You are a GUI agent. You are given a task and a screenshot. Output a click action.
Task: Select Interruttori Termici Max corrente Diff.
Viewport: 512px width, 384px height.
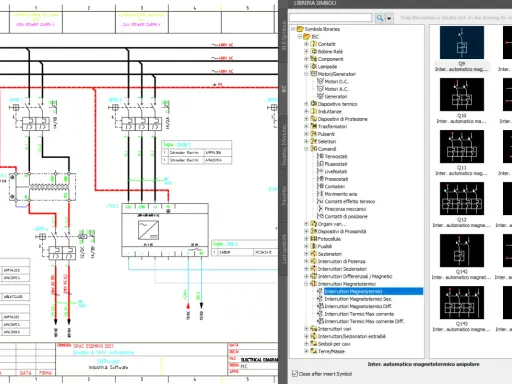pos(364,321)
